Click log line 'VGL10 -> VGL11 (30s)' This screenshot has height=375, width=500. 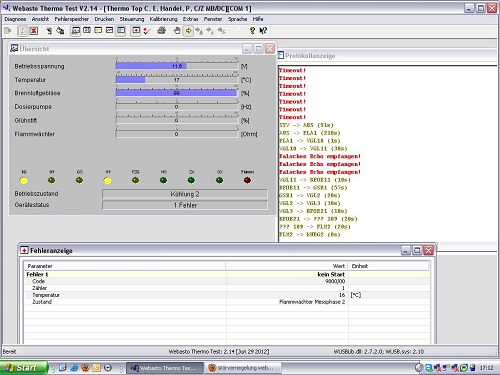pos(313,149)
